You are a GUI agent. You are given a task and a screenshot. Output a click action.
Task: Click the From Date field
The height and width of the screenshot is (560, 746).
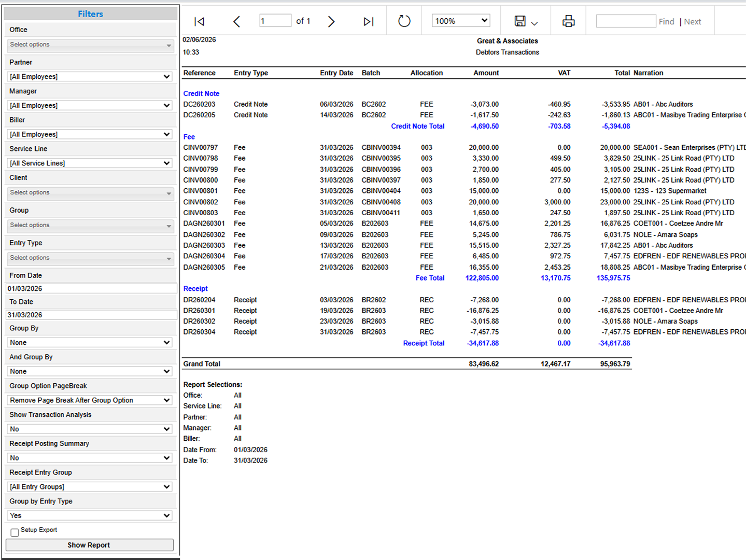[x=91, y=289]
